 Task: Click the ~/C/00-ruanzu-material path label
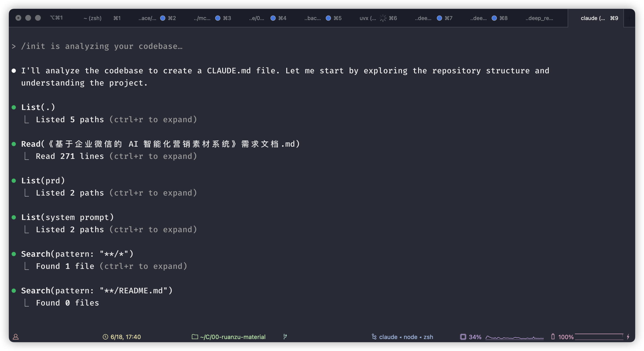point(232,337)
